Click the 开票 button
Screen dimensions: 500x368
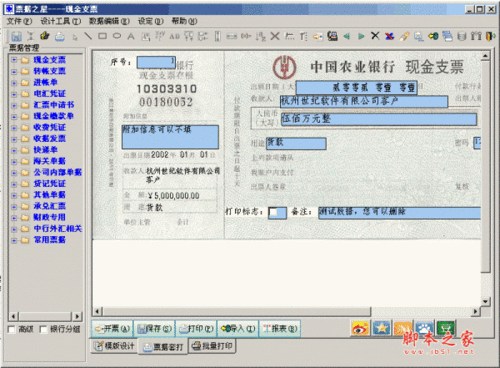(x=112, y=329)
